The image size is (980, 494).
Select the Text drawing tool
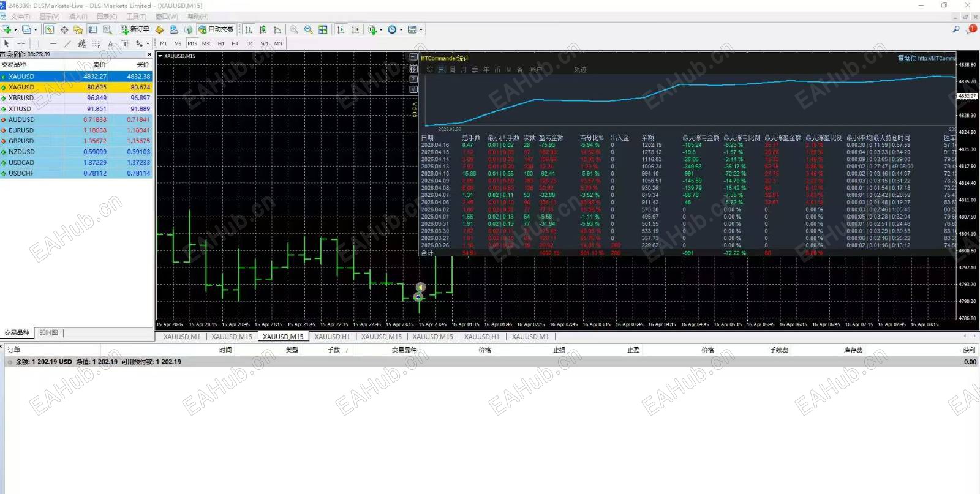pyautogui.click(x=110, y=43)
